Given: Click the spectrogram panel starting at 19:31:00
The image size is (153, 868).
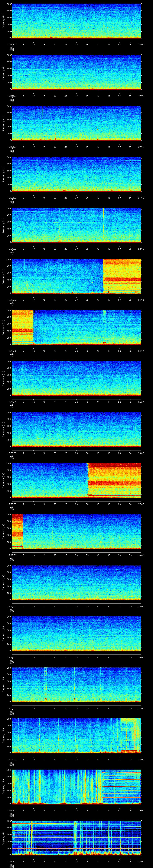Looking at the screenshot, I should tap(76, 735).
